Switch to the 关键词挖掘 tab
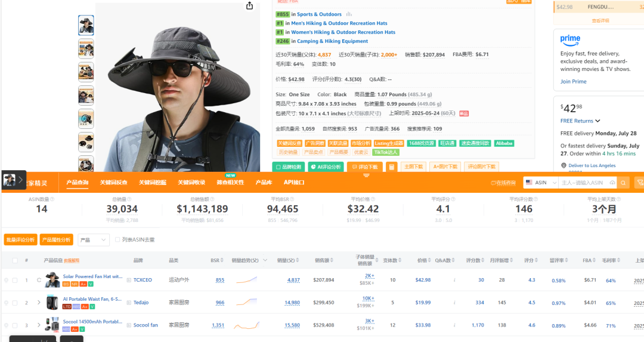Viewport: 644px width, 342px height. pyautogui.click(x=153, y=183)
